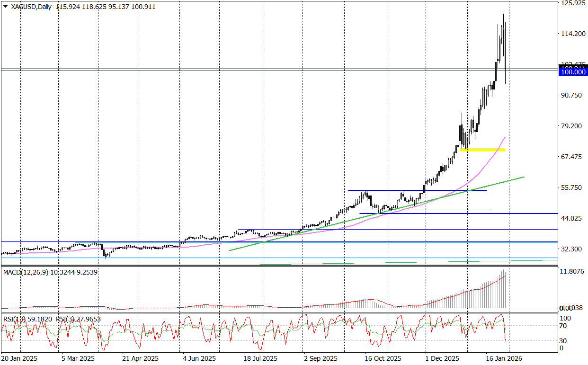This screenshot has width=588, height=365.
Task: Select the short blue line at October high
Action: 417,190
